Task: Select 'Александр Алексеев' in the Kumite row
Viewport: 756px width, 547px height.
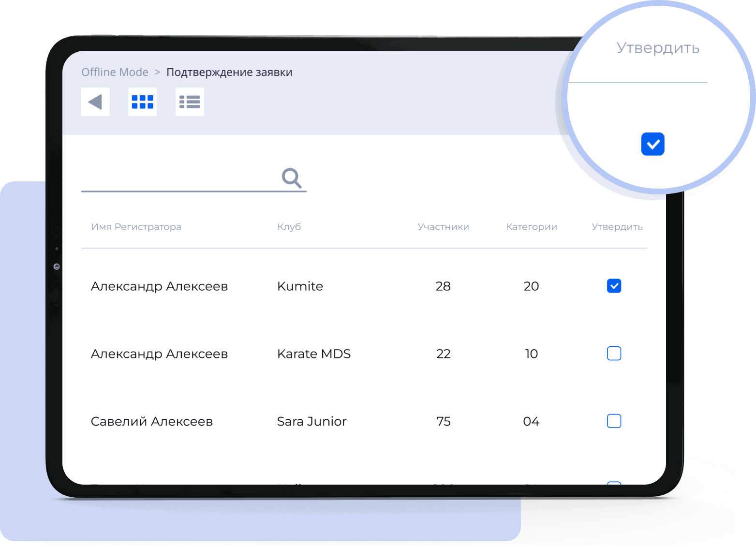Action: pyautogui.click(x=159, y=286)
